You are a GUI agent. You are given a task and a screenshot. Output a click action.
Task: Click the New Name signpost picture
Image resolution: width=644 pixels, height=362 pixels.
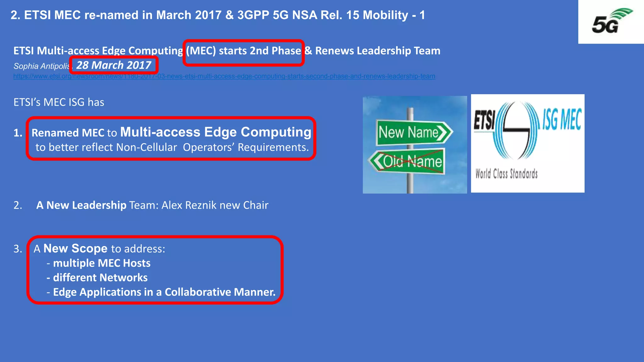[415, 145]
